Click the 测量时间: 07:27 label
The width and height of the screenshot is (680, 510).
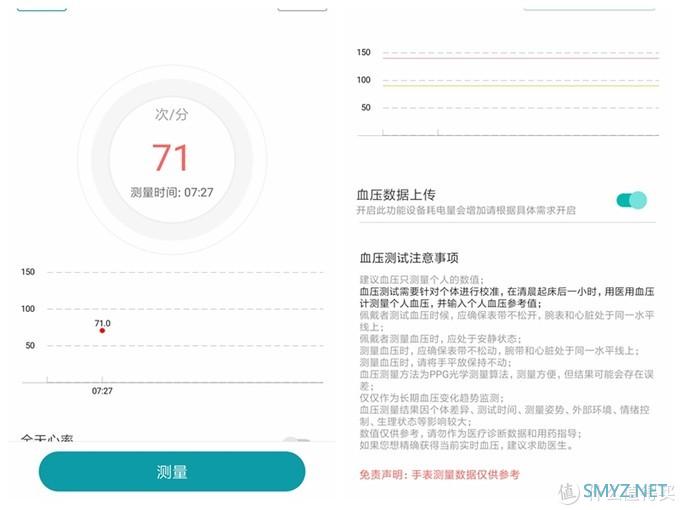(x=172, y=192)
